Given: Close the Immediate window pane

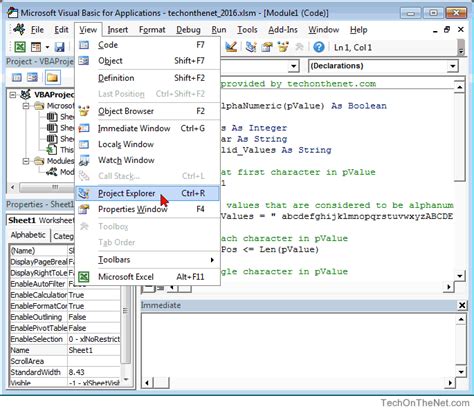Looking at the screenshot, I should tap(462, 305).
